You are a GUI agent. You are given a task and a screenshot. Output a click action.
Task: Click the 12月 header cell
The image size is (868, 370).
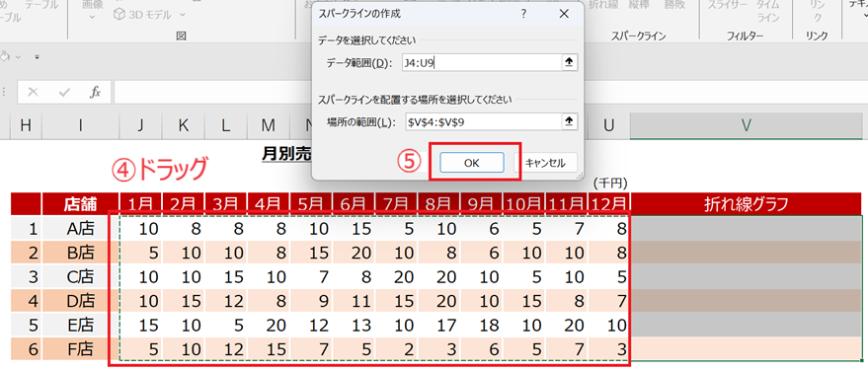tap(609, 204)
